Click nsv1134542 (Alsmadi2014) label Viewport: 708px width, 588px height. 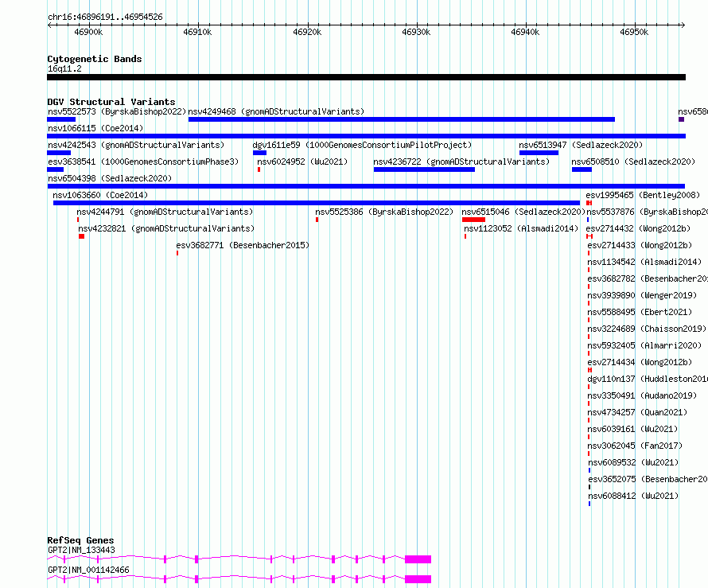click(x=644, y=262)
